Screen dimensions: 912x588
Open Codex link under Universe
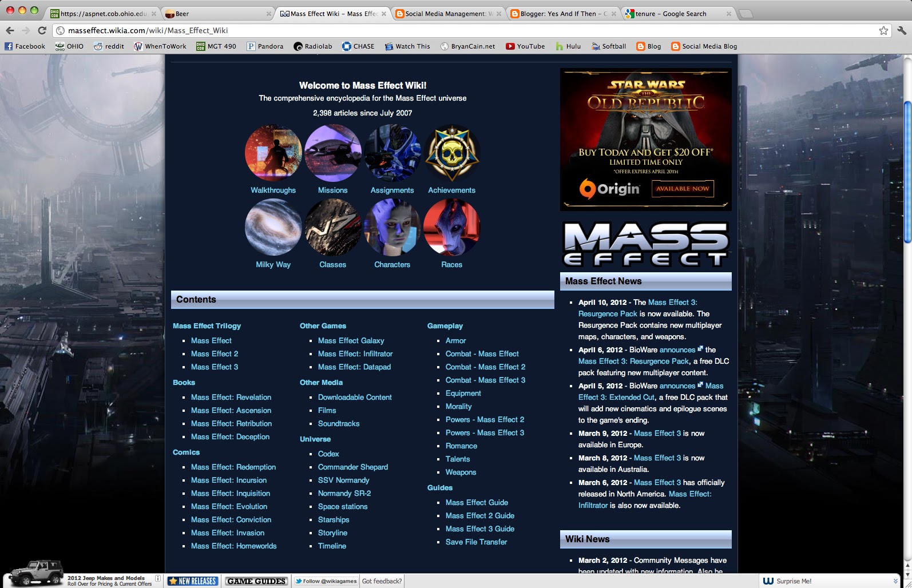click(328, 454)
